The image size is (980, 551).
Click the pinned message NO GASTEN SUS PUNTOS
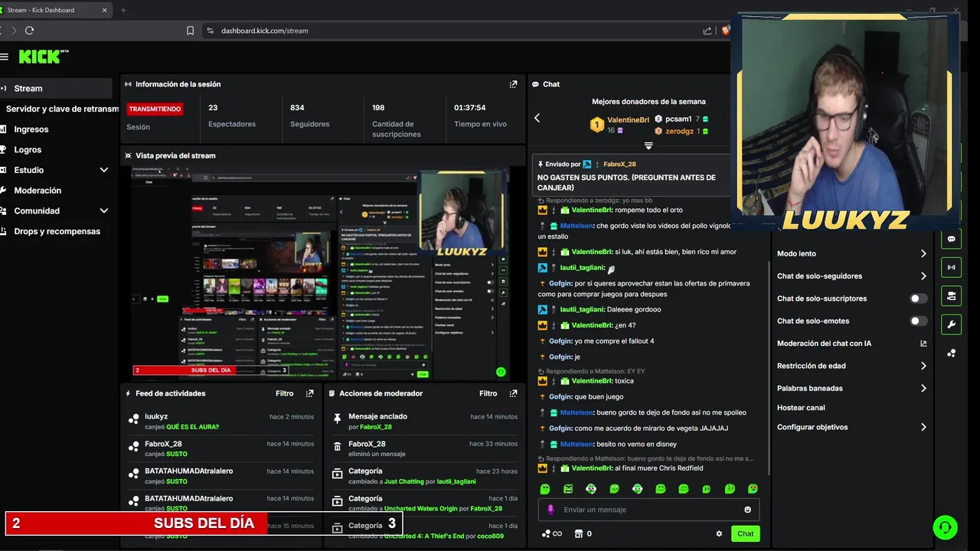(x=626, y=182)
